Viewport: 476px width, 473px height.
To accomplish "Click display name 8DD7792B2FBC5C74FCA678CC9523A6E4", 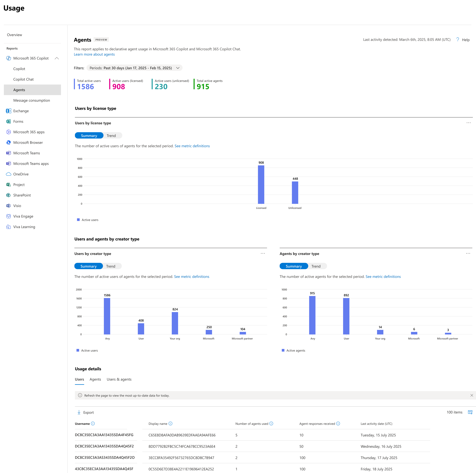I will [182, 447].
